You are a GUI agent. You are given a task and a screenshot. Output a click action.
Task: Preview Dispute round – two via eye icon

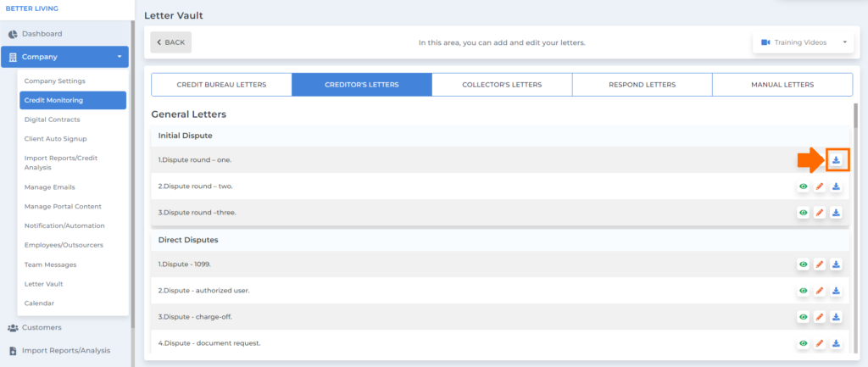click(804, 186)
